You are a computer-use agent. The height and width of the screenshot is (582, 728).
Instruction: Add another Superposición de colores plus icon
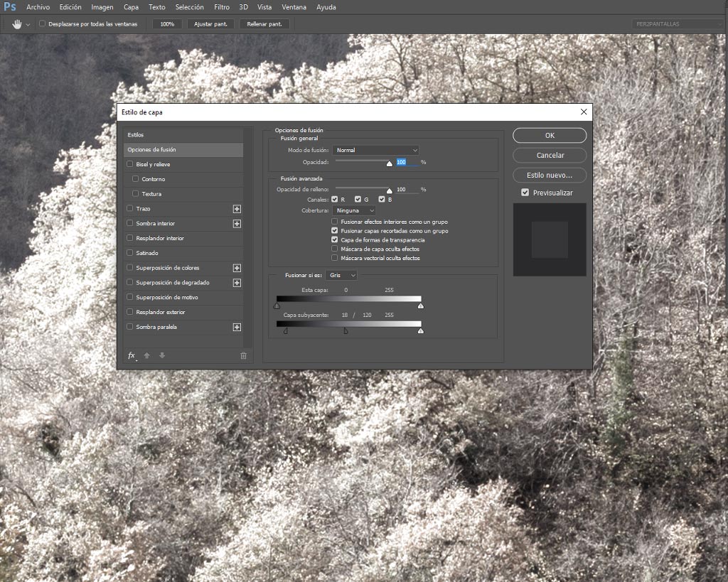pos(237,268)
